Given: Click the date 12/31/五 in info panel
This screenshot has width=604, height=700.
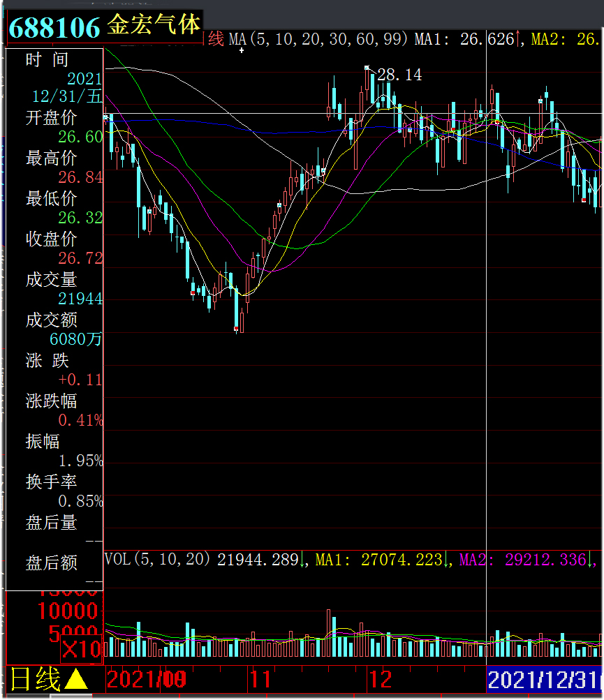Looking at the screenshot, I should pyautogui.click(x=67, y=96).
